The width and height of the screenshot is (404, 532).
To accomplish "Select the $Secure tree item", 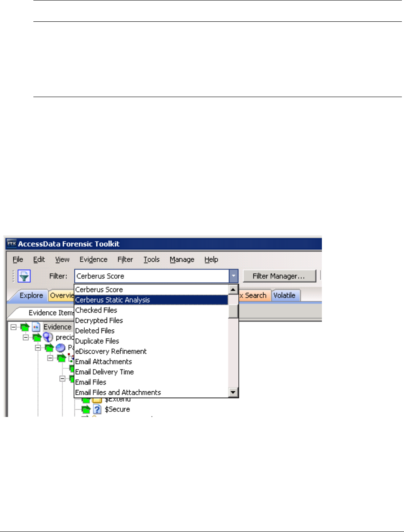I will point(117,409).
